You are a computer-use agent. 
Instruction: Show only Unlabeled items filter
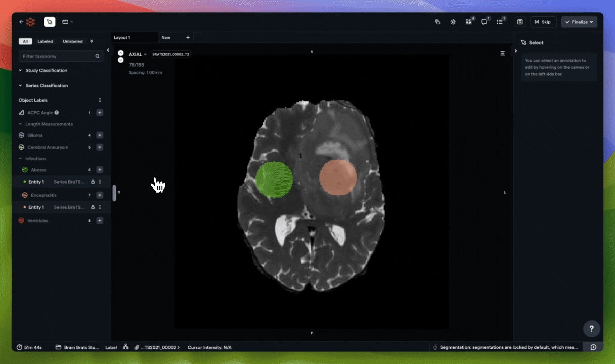click(72, 41)
